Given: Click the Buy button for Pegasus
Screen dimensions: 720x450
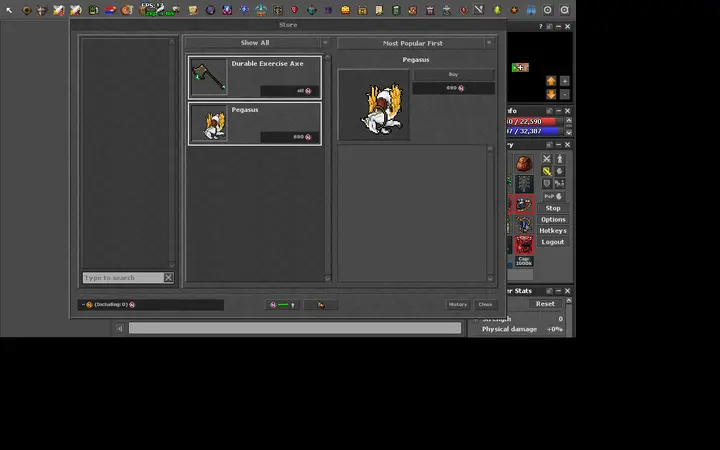Looking at the screenshot, I should [453, 74].
